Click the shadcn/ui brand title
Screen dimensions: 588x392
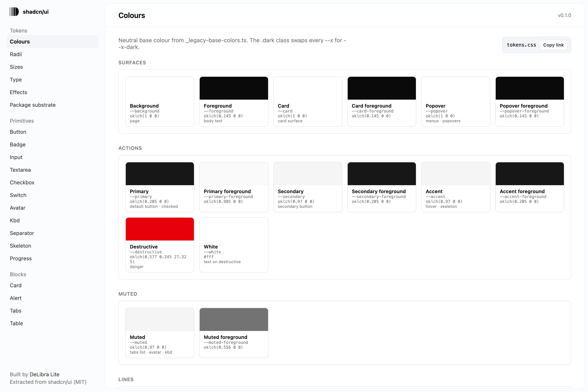[36, 12]
